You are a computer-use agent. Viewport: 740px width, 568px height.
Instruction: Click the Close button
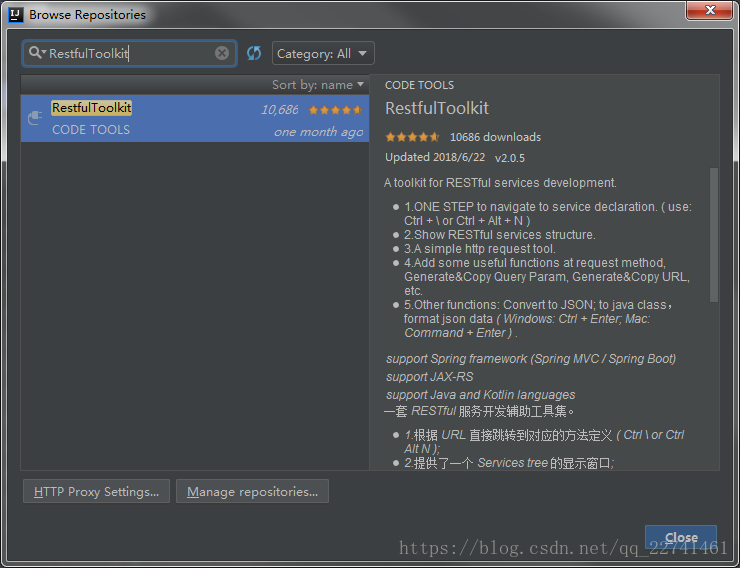click(x=681, y=537)
